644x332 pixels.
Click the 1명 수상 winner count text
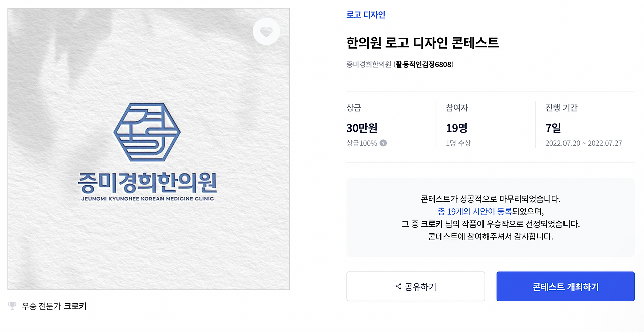457,143
